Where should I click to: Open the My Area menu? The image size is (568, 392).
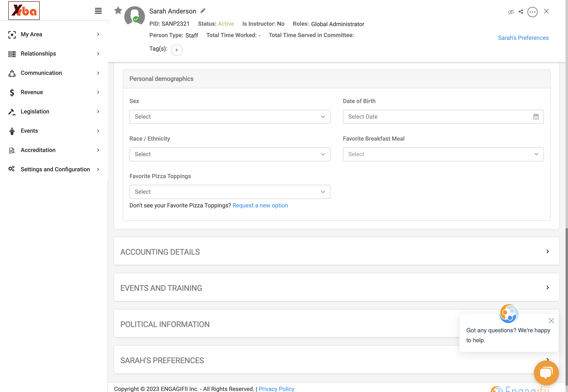pos(54,34)
